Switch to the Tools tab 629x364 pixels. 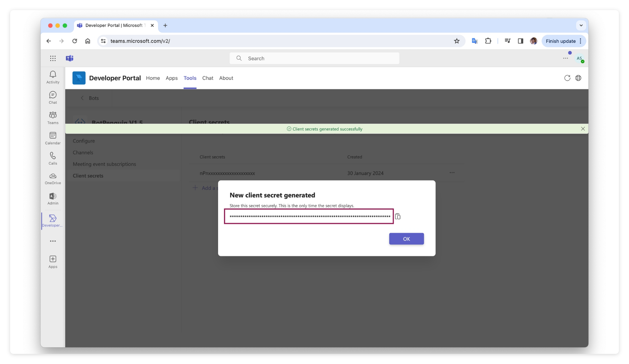point(190,78)
